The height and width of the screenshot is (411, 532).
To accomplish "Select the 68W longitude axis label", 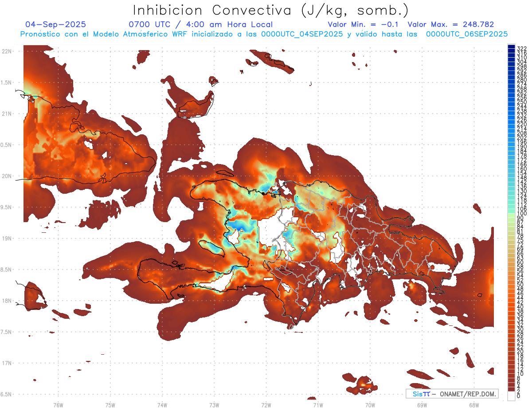I will pos(473,405).
